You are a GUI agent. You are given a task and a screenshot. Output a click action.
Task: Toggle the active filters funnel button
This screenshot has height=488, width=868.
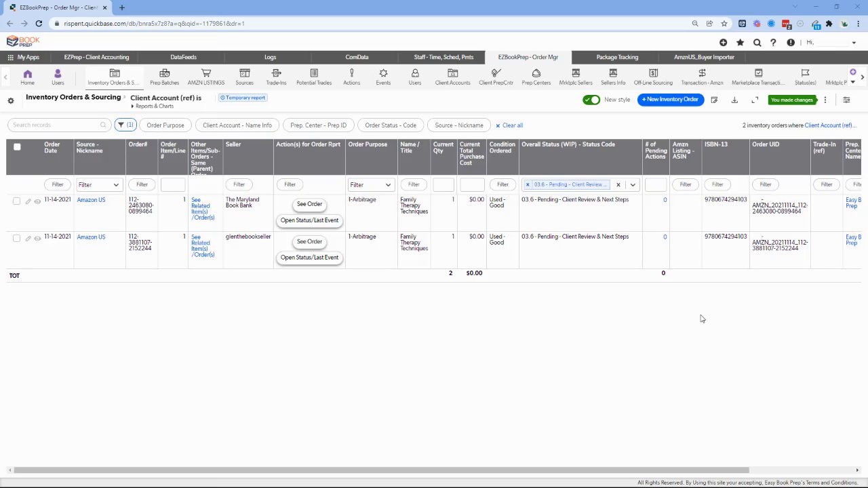125,125
